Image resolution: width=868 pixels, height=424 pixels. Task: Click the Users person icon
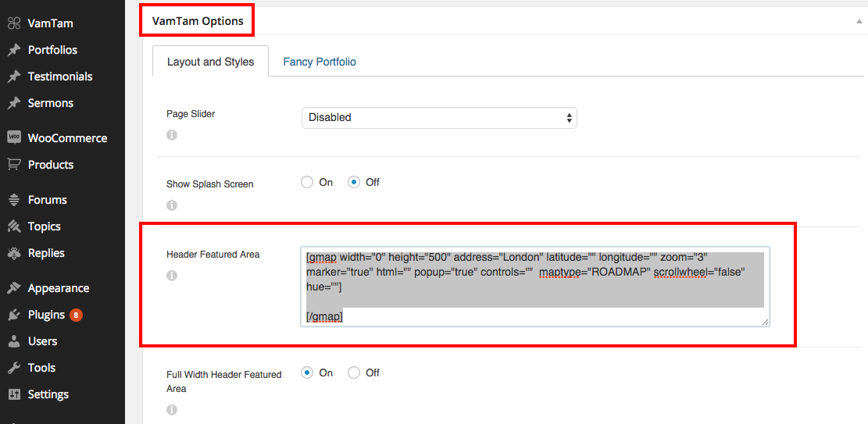click(x=14, y=341)
